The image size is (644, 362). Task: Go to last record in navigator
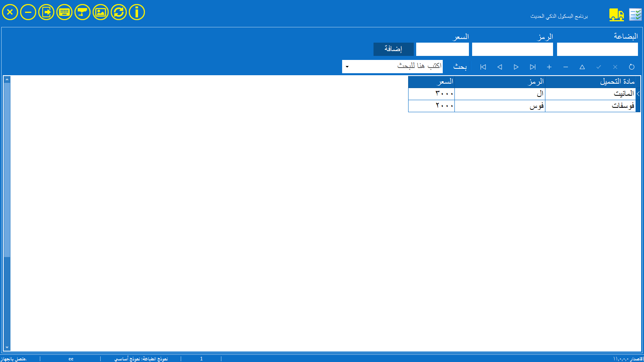pos(533,67)
